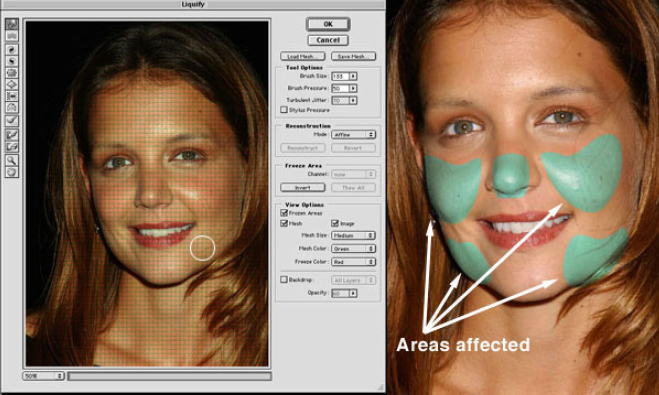659x395 pixels.
Task: Choose the Twirl Clockwise tool
Action: pos(12,50)
